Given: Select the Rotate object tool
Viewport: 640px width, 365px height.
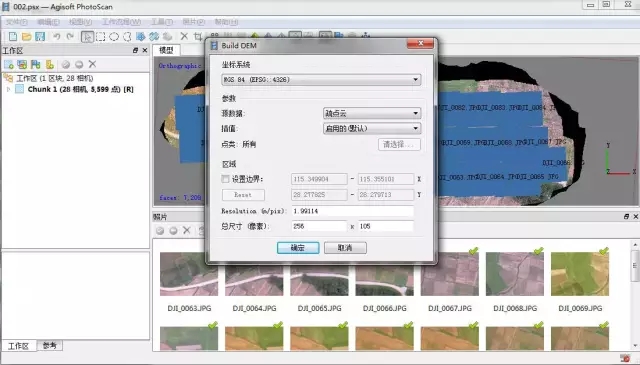Looking at the screenshot, I should coord(167,37).
